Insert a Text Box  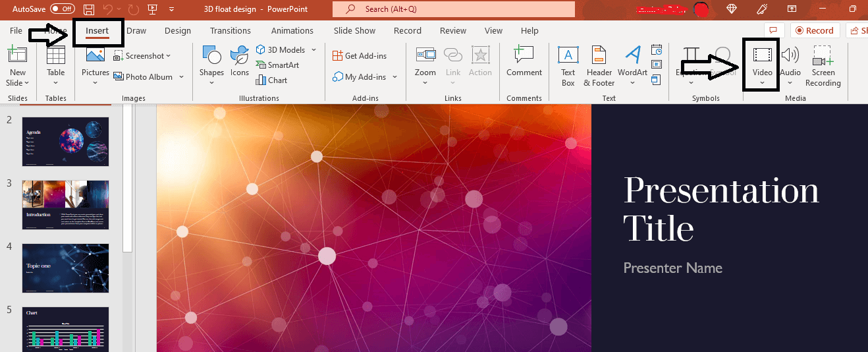(x=568, y=67)
